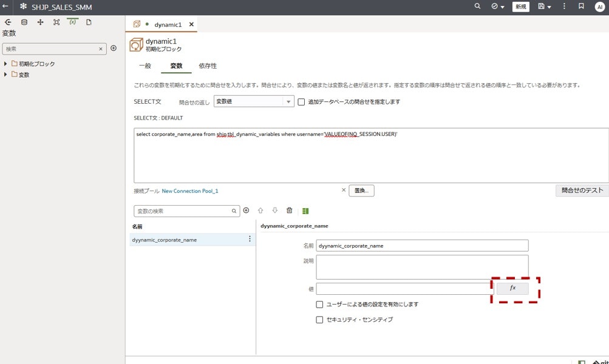Click the variable name input field
Image resolution: width=609 pixels, height=364 pixels.
coord(422,246)
